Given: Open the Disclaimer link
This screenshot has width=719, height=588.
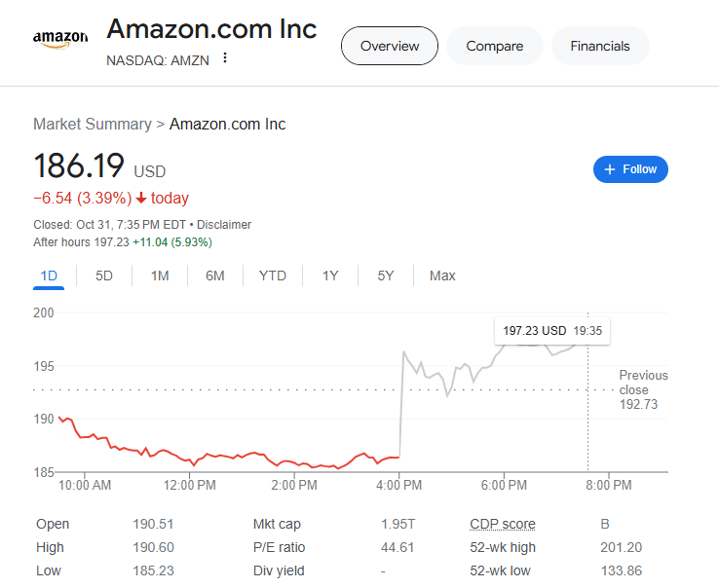Looking at the screenshot, I should coord(223,224).
